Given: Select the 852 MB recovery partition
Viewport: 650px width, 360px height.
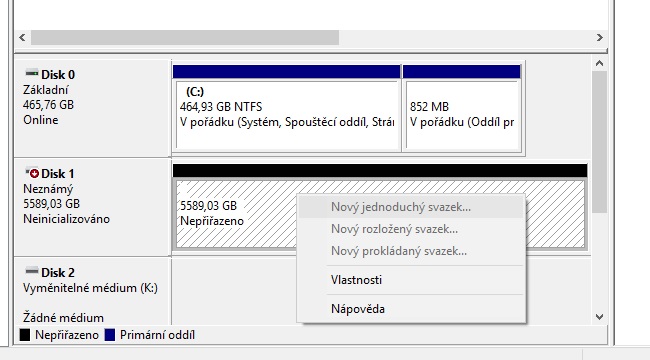Looking at the screenshot, I should [462, 109].
